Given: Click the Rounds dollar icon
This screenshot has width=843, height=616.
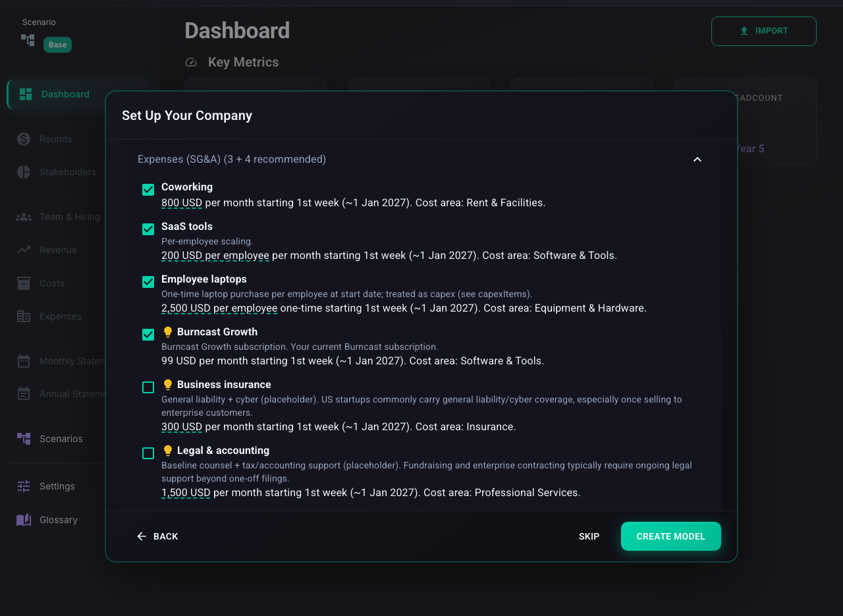Looking at the screenshot, I should 24,139.
